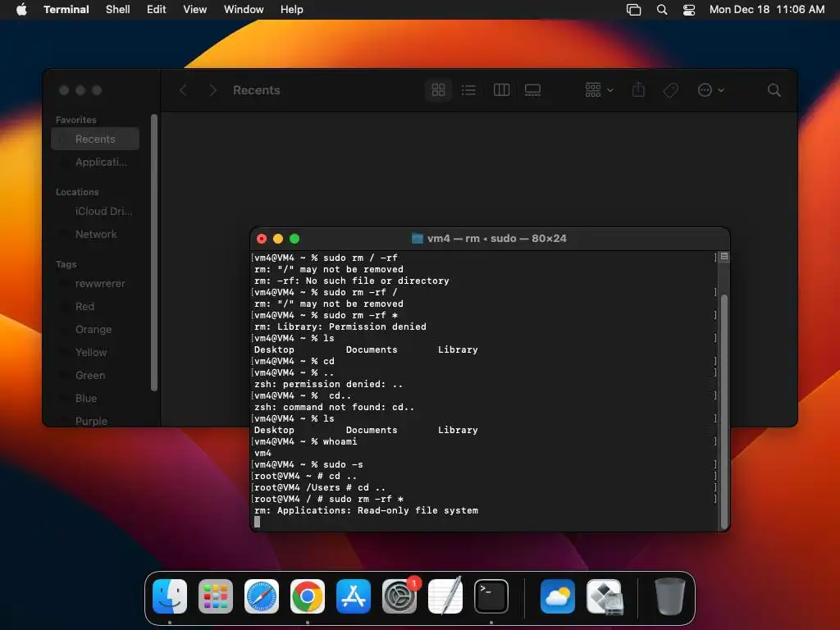Go forward in the Finder window

pos(212,90)
